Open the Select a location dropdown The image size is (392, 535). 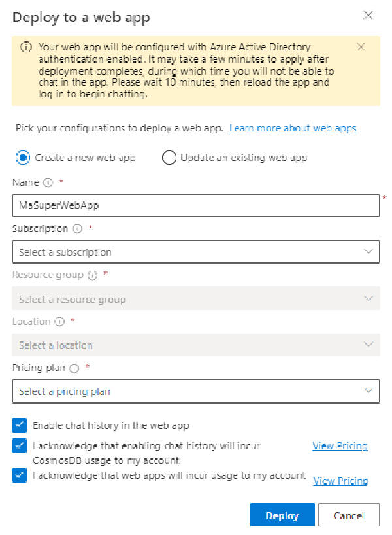pyautogui.click(x=195, y=345)
